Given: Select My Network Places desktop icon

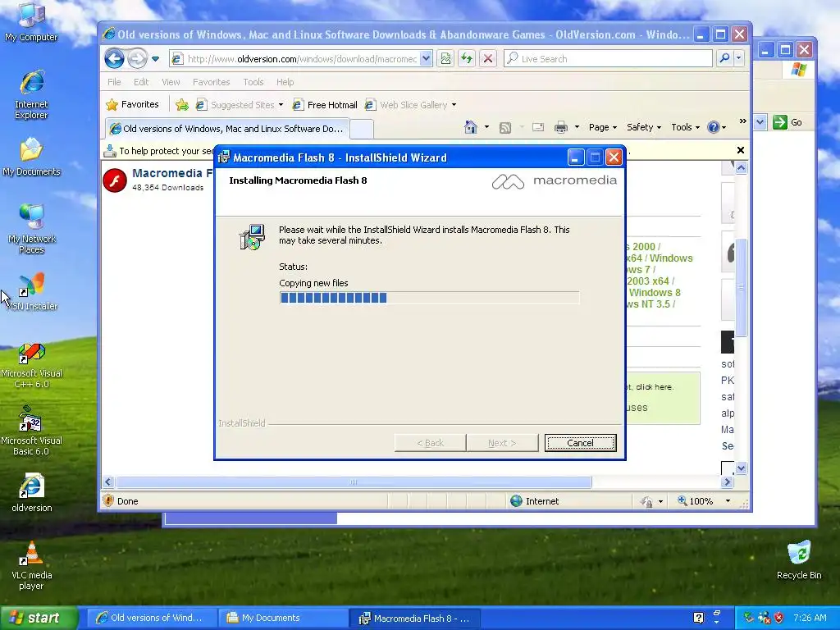Looking at the screenshot, I should pos(31,229).
